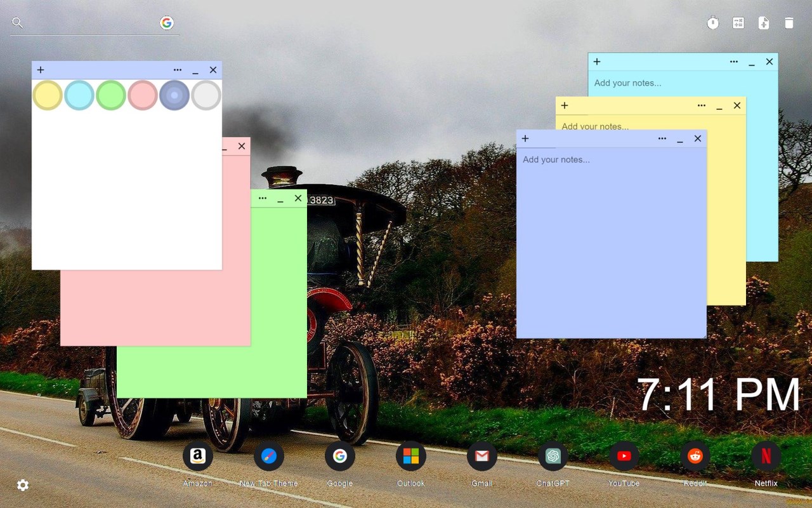This screenshot has width=812, height=508.
Task: Open the cyan note's three-dot menu
Action: 734,62
